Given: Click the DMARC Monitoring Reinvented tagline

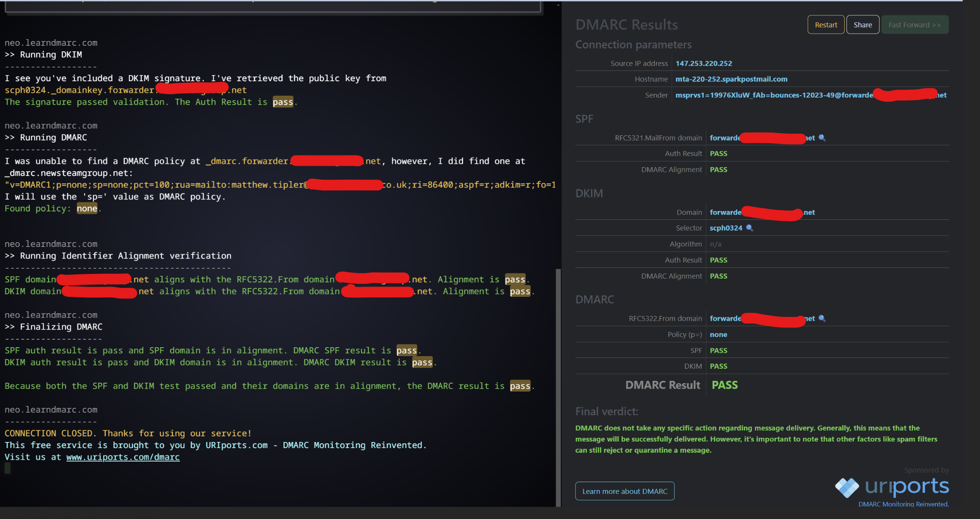Looking at the screenshot, I should tap(903, 504).
